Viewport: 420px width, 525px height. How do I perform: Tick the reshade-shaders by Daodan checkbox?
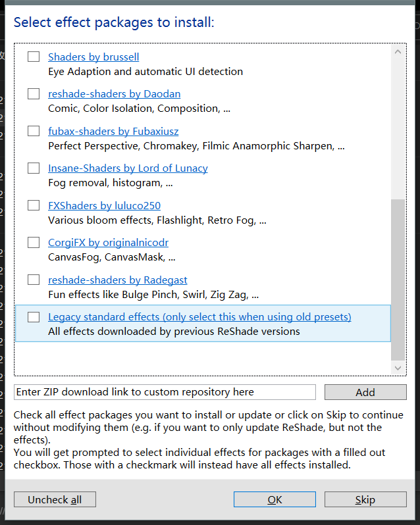click(34, 93)
